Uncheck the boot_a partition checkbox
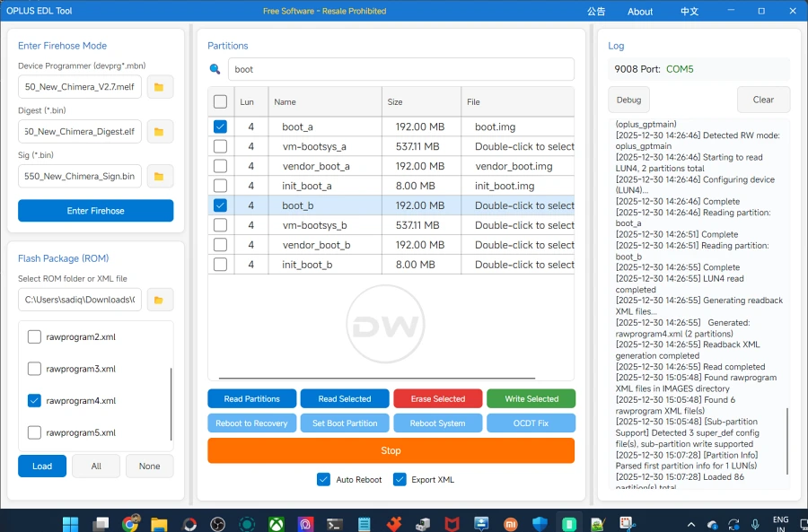Viewport: 808px width, 532px height. [220, 127]
